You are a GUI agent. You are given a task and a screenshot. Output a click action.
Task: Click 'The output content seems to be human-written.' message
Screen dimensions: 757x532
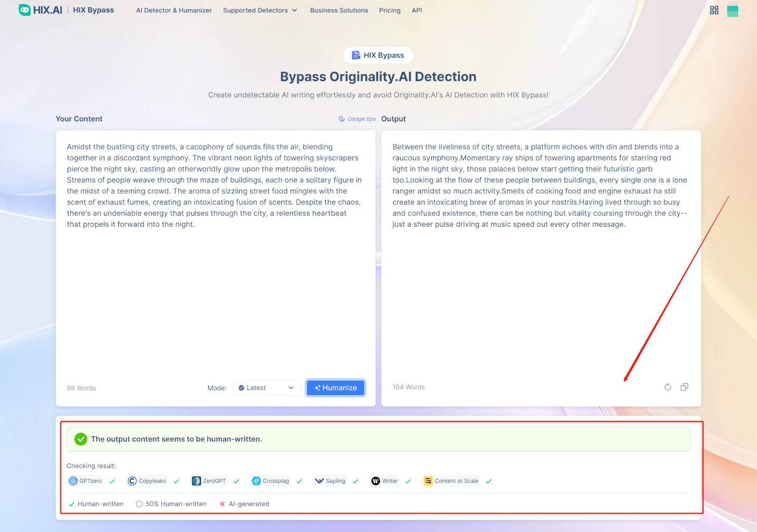pos(176,439)
